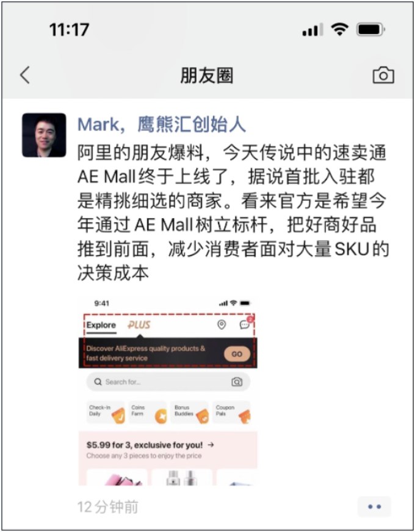Click the Search for... input field
The height and width of the screenshot is (532, 415).
(x=168, y=382)
